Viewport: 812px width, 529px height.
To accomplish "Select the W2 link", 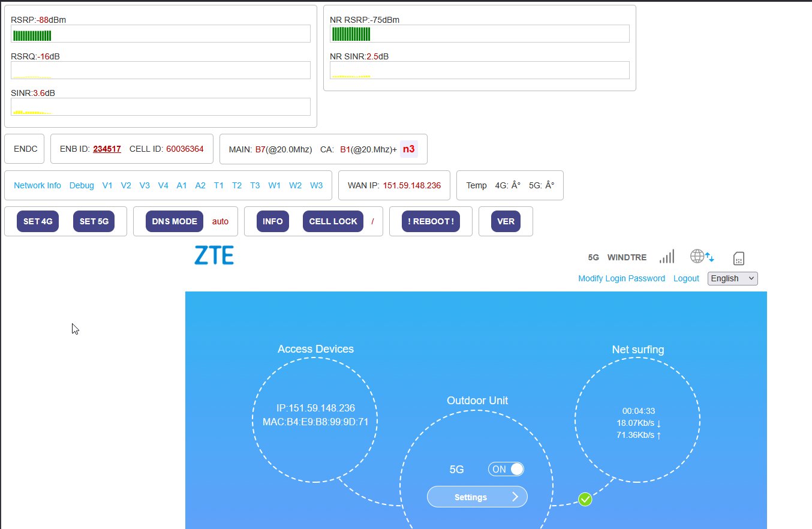I will tap(295, 185).
